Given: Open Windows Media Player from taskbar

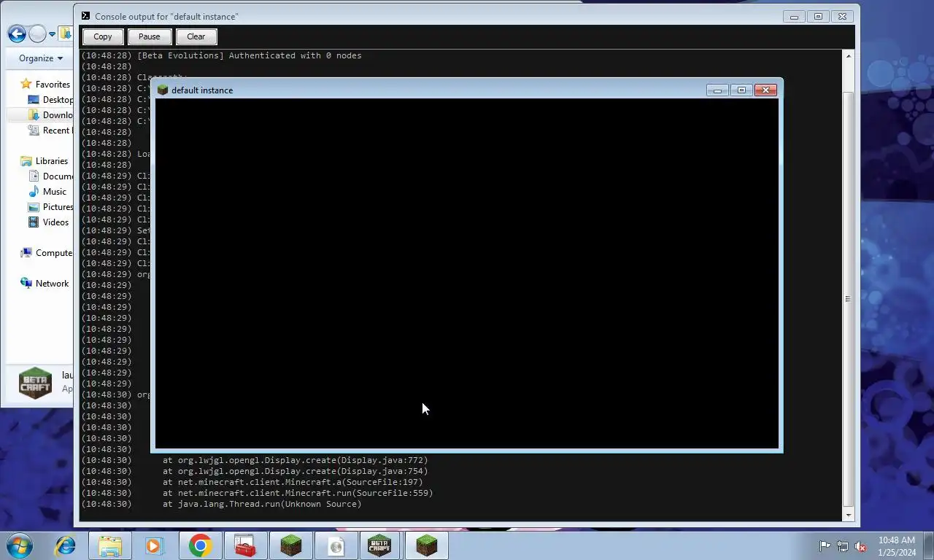Looking at the screenshot, I should pos(155,545).
